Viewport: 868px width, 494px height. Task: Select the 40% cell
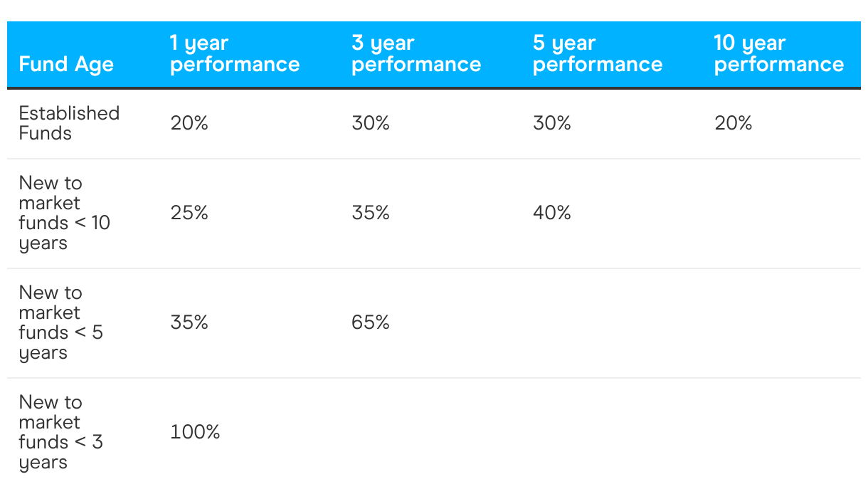tap(552, 213)
